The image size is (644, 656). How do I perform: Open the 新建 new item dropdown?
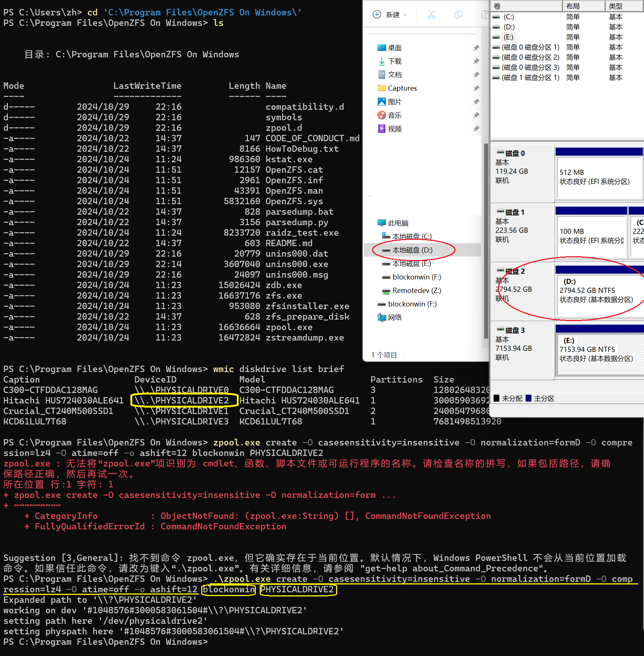pos(390,15)
